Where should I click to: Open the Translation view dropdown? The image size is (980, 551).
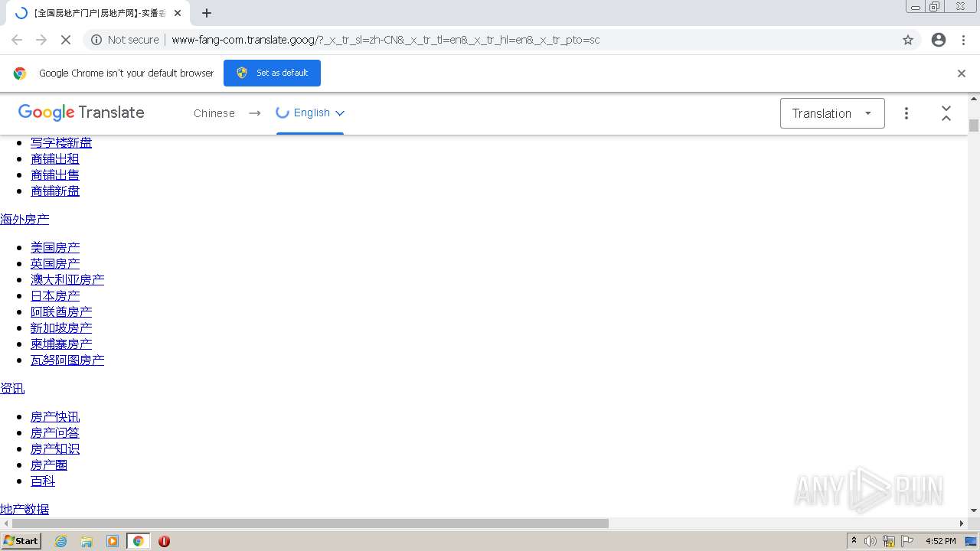pos(832,113)
